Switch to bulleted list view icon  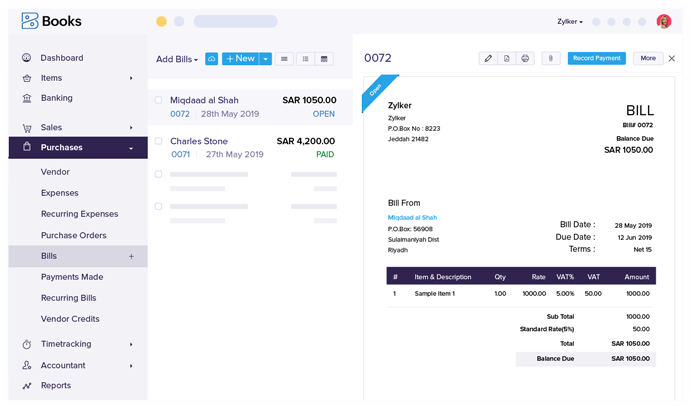click(x=305, y=59)
